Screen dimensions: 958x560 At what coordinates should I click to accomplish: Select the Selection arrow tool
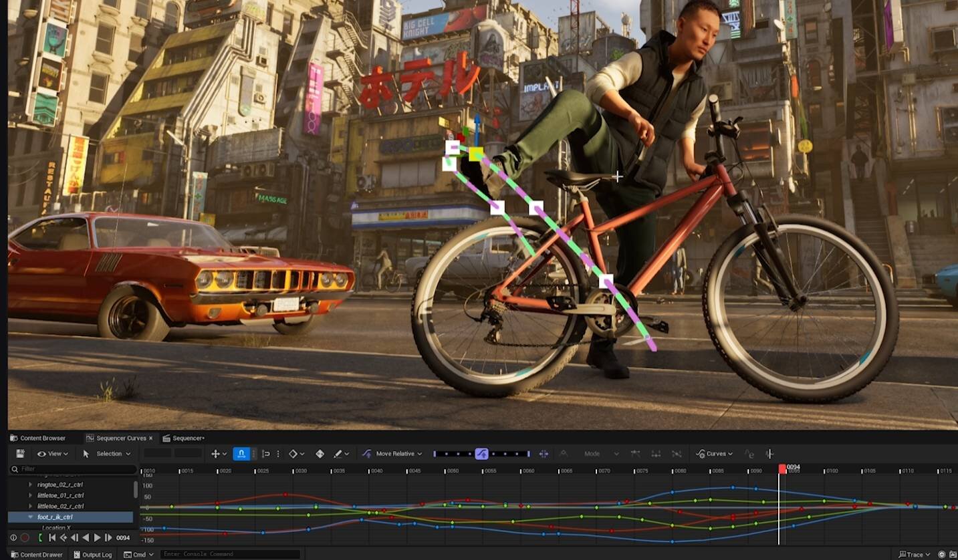point(86,454)
